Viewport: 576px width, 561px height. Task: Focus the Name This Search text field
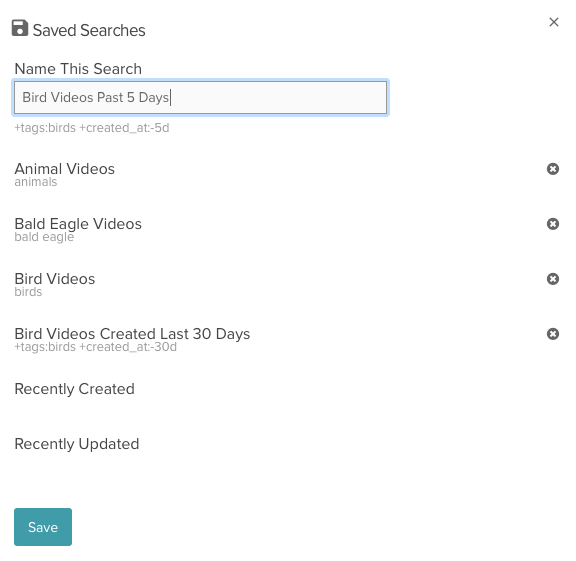[x=201, y=97]
